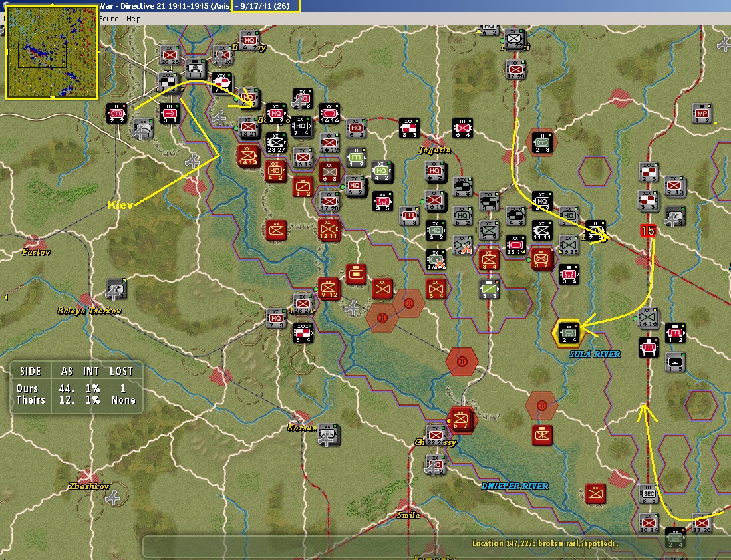Click the 'Location 147,227: broken rail' status text

(x=545, y=543)
